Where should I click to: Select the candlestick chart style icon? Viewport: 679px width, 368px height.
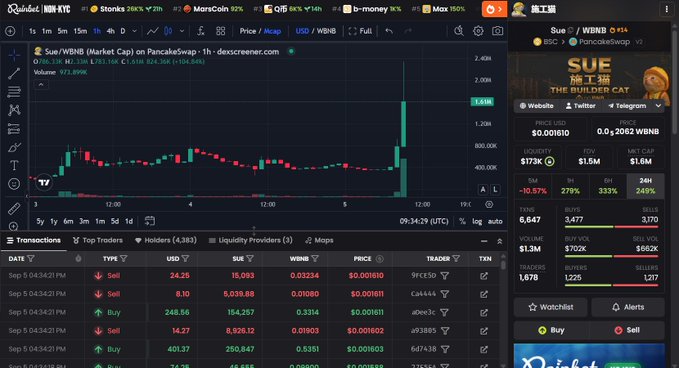click(168, 31)
